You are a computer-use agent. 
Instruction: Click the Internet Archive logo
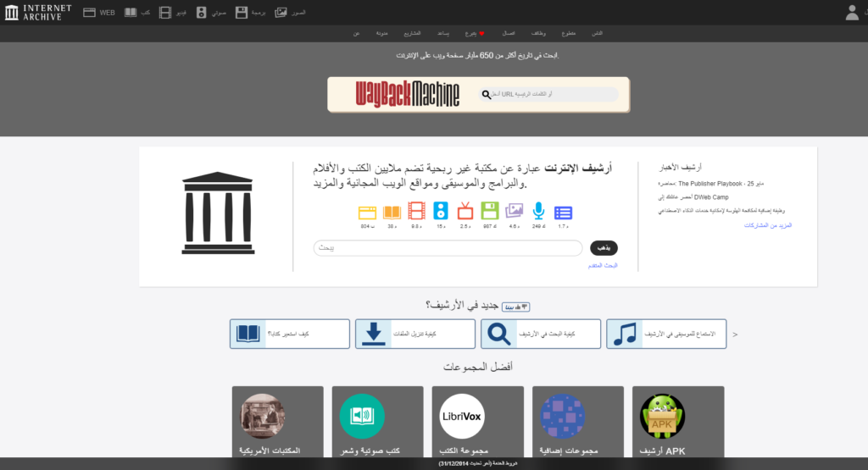(38, 12)
